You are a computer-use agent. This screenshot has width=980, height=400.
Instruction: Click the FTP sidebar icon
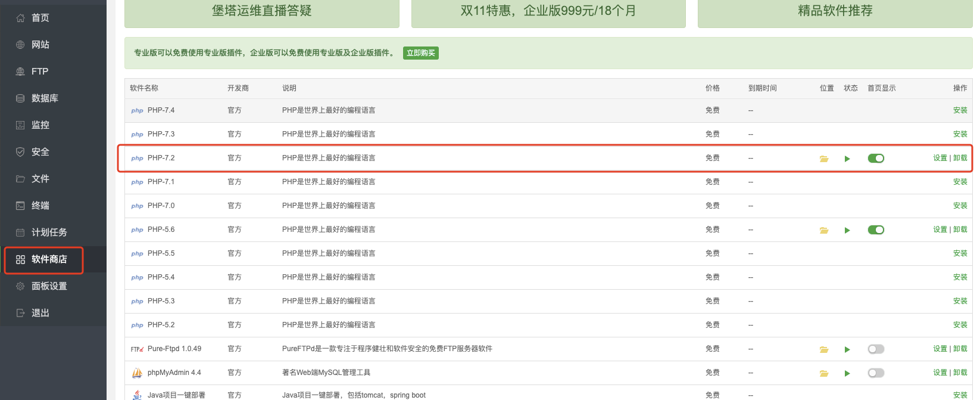[20, 72]
